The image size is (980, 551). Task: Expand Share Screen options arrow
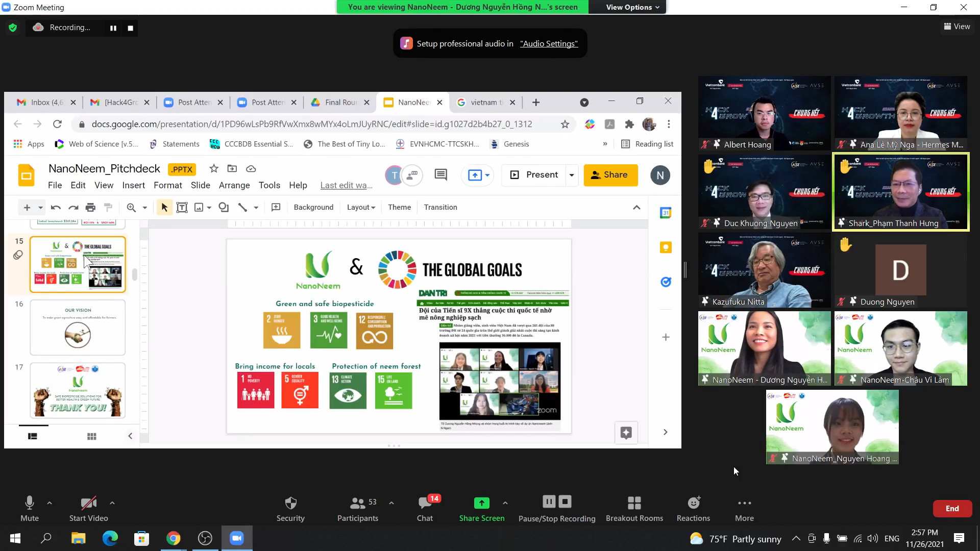tap(505, 503)
